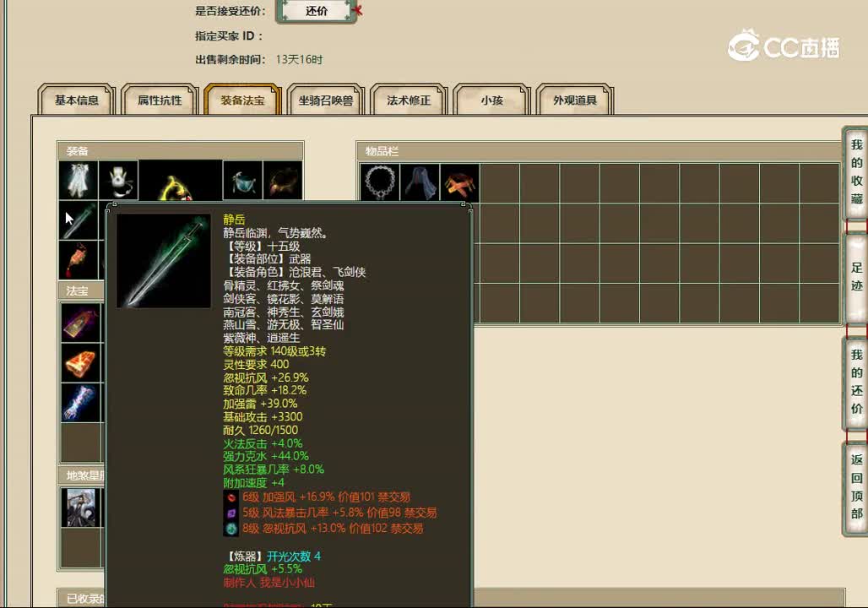This screenshot has height=608, width=868.
Task: Click the blue veil item in 物品栏
Action: click(420, 182)
